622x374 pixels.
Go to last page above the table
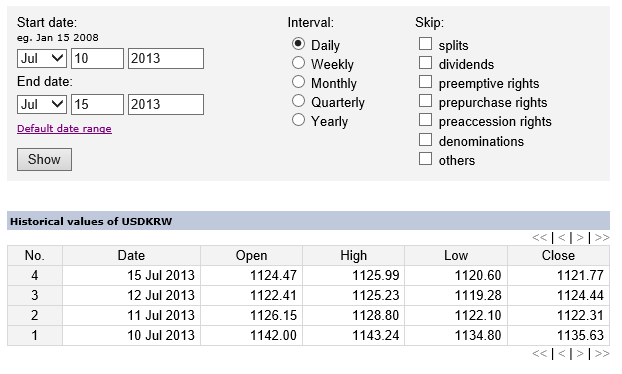click(x=602, y=238)
